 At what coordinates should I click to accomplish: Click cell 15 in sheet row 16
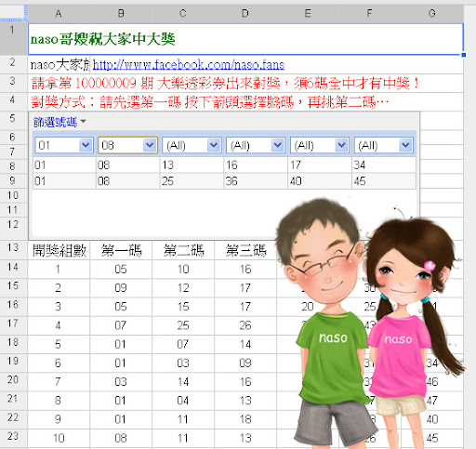click(x=183, y=307)
